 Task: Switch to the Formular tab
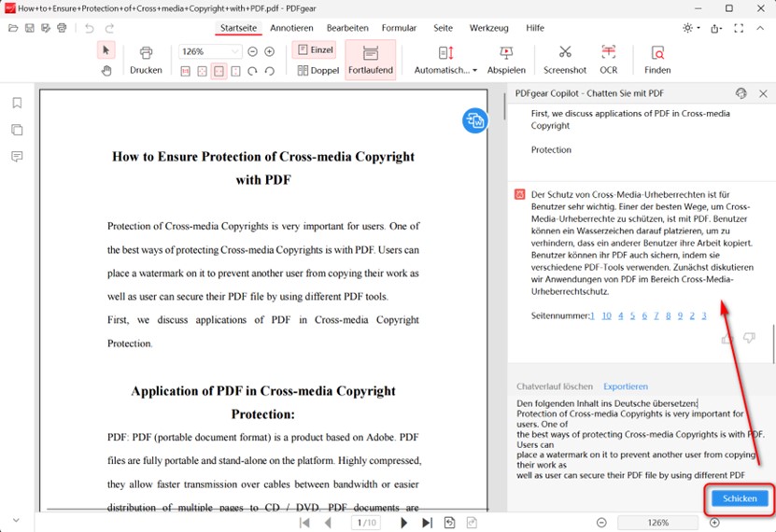tap(399, 28)
